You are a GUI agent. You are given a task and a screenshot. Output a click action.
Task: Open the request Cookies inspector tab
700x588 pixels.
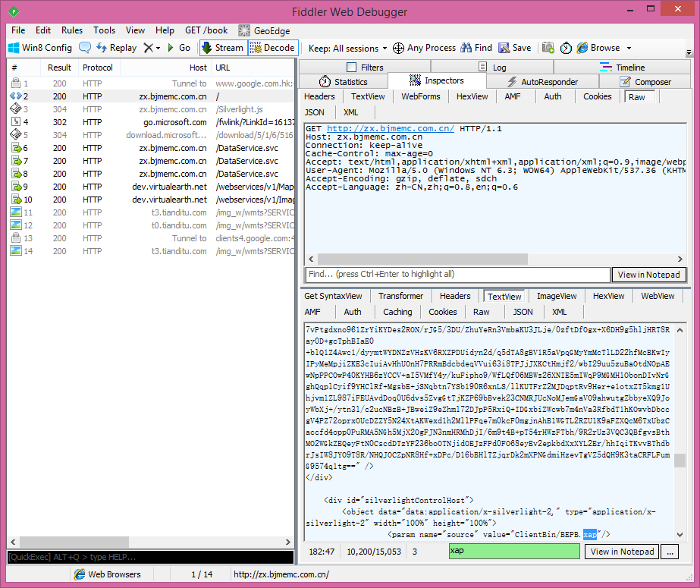coord(598,96)
